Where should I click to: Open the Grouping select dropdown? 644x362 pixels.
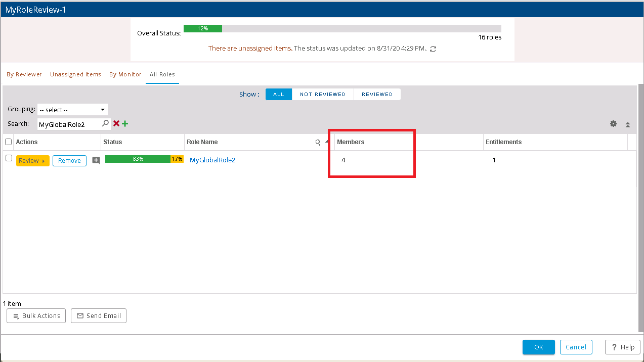tap(72, 110)
